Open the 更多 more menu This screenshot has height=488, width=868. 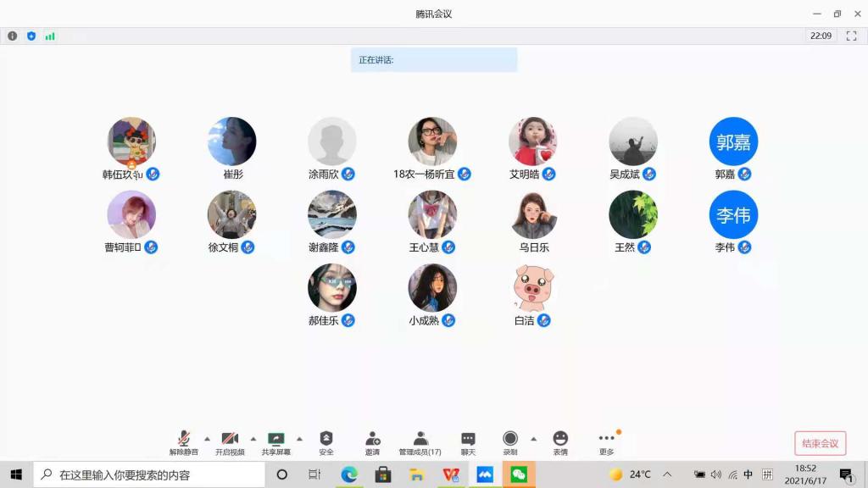pos(607,441)
